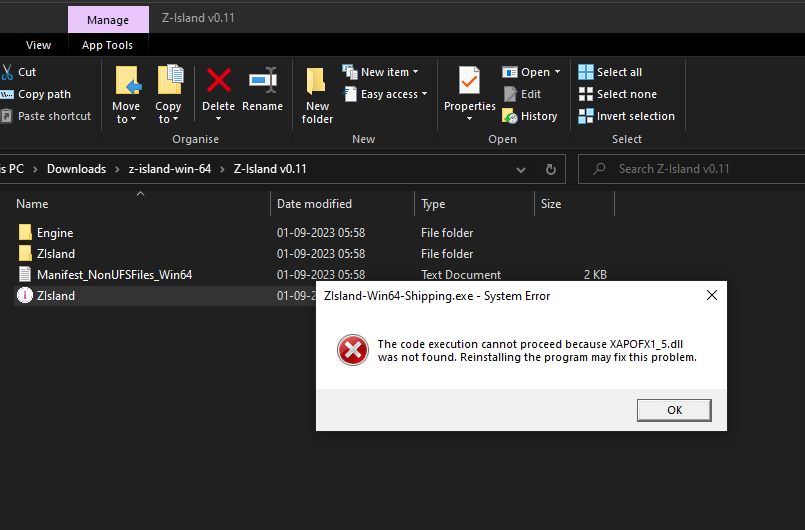Click the Open dropdown arrow
This screenshot has width=805, height=530.
click(558, 72)
